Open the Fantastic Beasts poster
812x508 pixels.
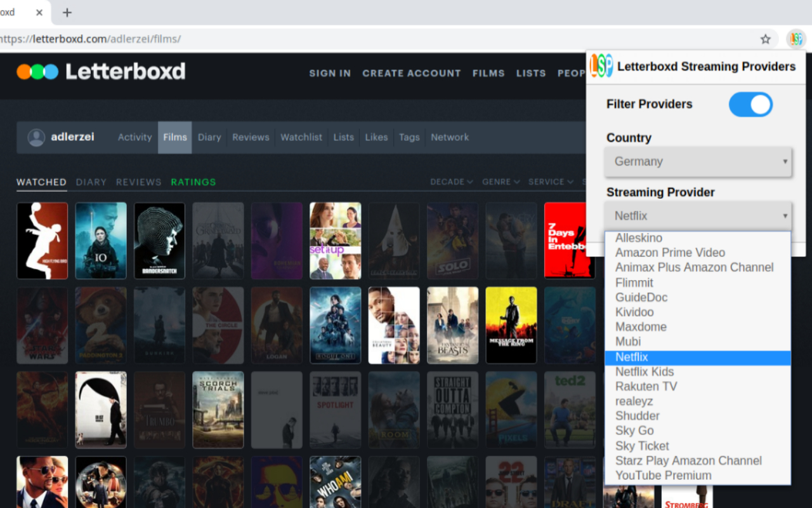(453, 325)
